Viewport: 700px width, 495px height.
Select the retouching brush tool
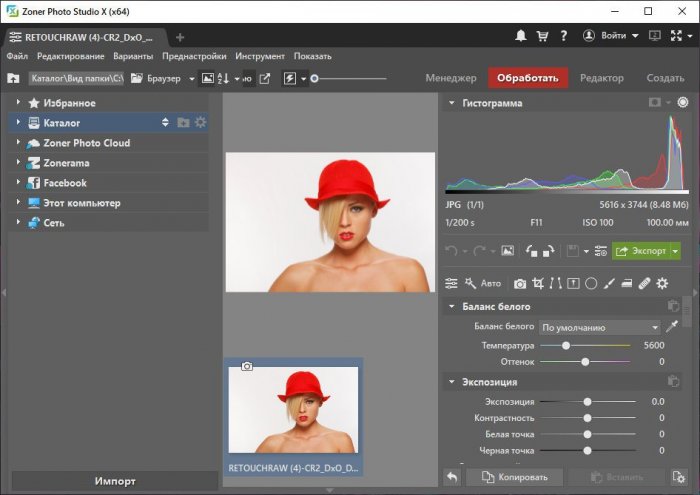608,284
